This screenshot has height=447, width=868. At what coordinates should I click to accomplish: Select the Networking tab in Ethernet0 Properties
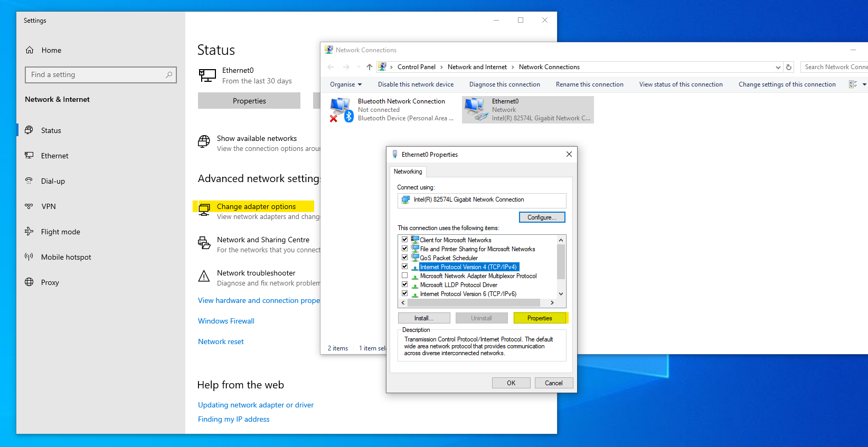pos(408,172)
